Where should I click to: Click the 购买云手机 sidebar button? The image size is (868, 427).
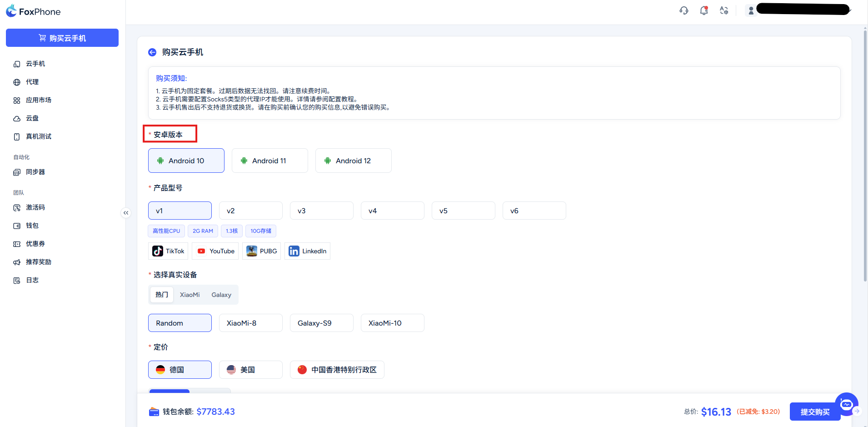pos(62,38)
